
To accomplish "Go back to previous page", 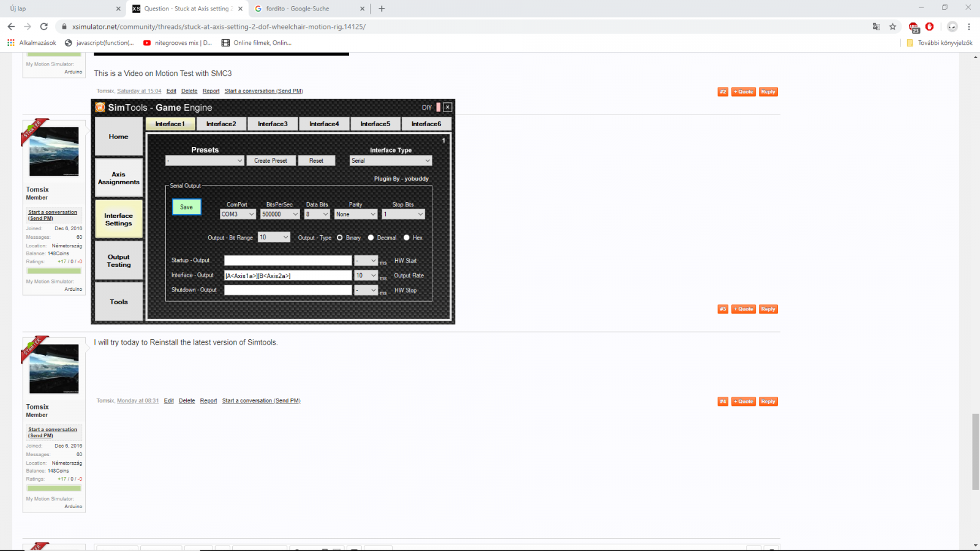I will coord(11,26).
